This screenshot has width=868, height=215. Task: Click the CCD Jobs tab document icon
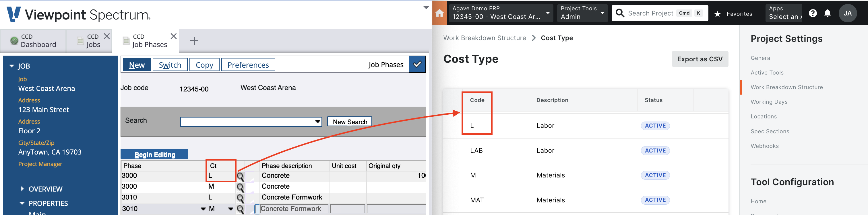pyautogui.click(x=80, y=41)
